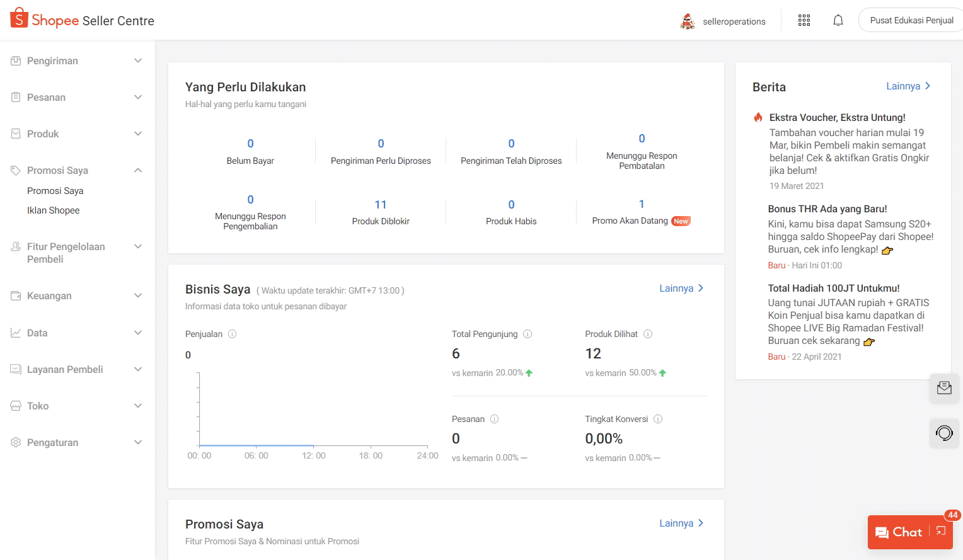Click info icon beside Total Pengunjung
Screen dimensions: 963x560
coord(528,334)
